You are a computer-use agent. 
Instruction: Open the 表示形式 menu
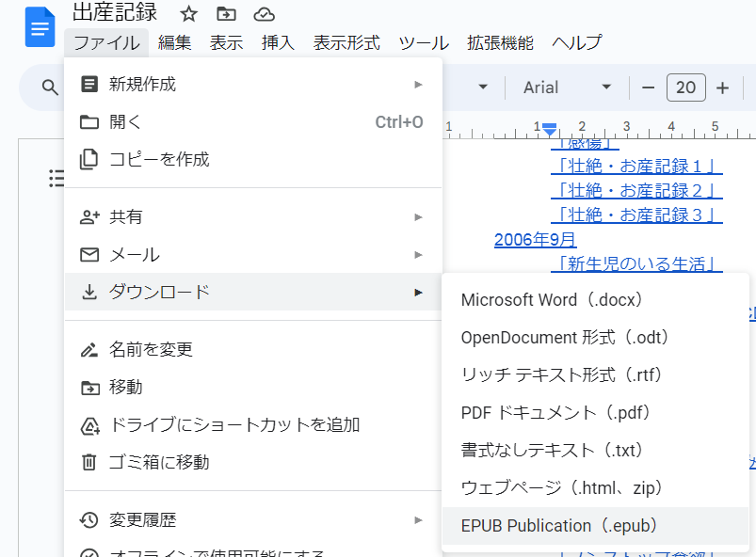346,43
